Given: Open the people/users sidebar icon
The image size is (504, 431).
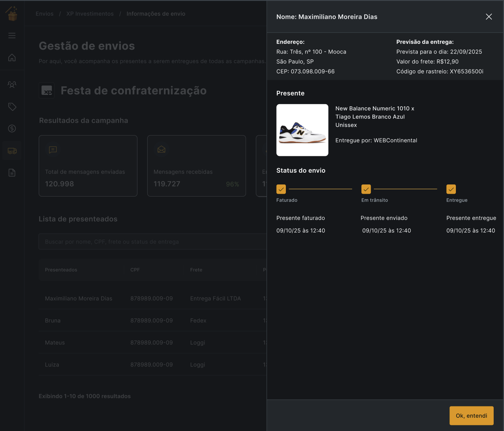Looking at the screenshot, I should coord(12,85).
